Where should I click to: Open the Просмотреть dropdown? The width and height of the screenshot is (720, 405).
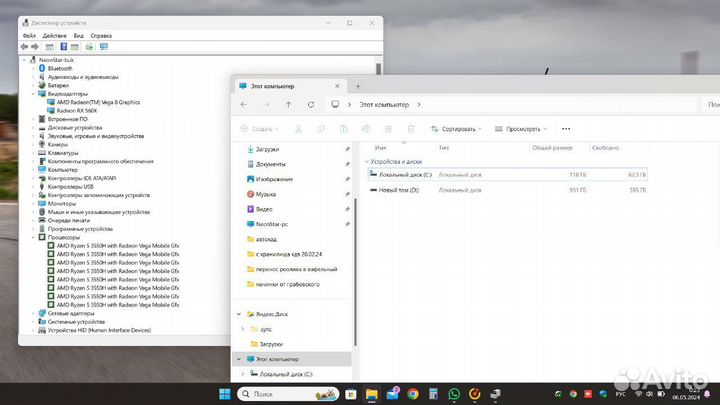(x=521, y=129)
